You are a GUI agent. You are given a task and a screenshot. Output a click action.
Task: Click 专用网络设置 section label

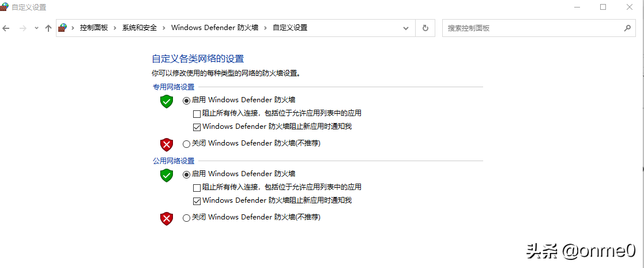174,87
